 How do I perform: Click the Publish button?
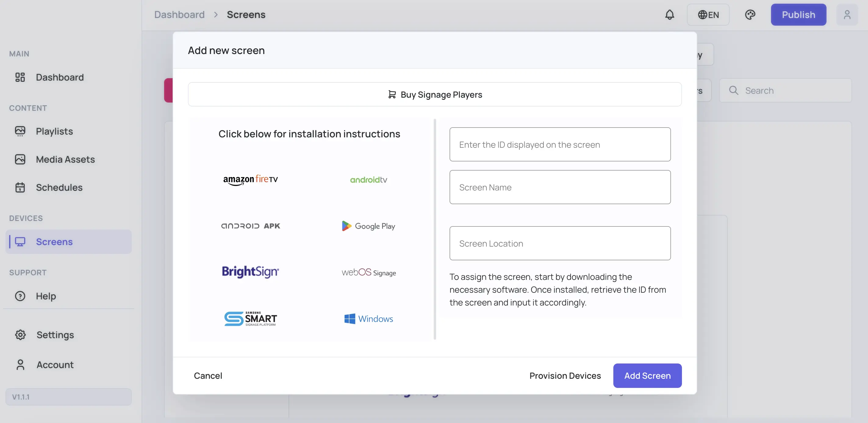[x=798, y=15]
